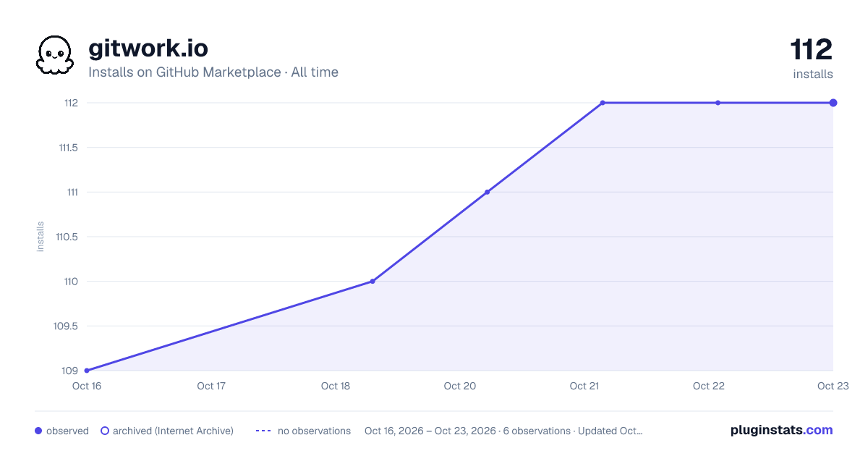Screen dimensions: 868x456
Task: Click the x-axis label Oct 18
Action: [x=336, y=386]
